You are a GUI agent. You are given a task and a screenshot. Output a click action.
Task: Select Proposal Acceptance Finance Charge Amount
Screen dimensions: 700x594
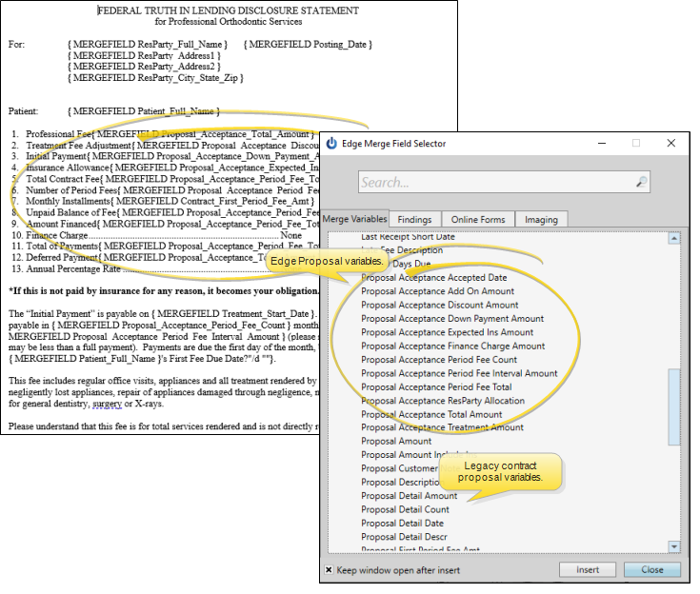pyautogui.click(x=453, y=346)
